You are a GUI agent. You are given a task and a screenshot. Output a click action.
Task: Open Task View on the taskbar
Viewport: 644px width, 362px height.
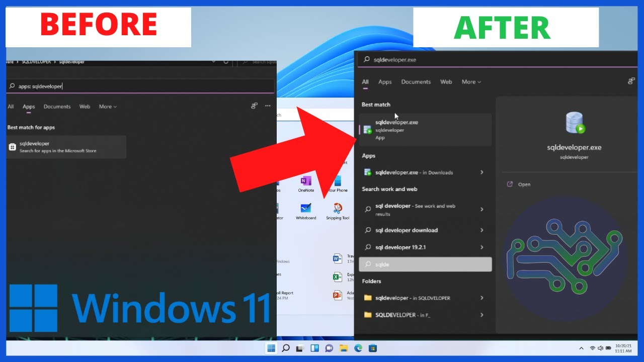click(x=300, y=348)
